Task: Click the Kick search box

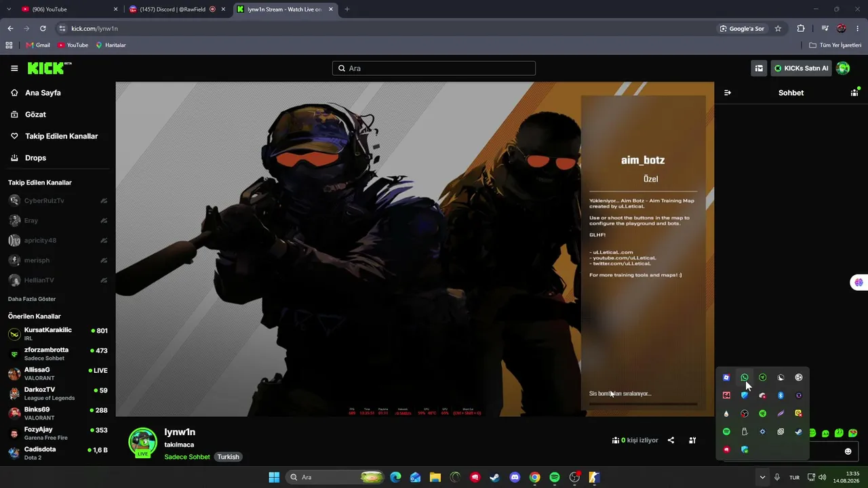Action: coord(434,68)
